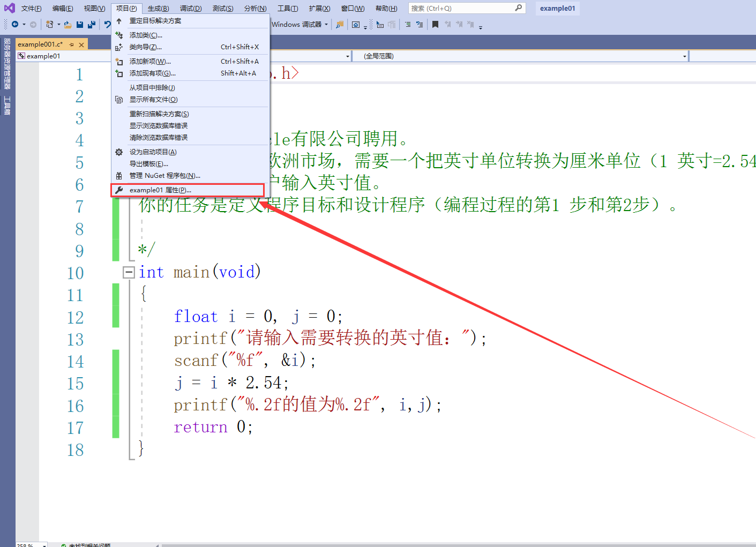Select Add New Item menu entry
The image size is (756, 547).
150,62
